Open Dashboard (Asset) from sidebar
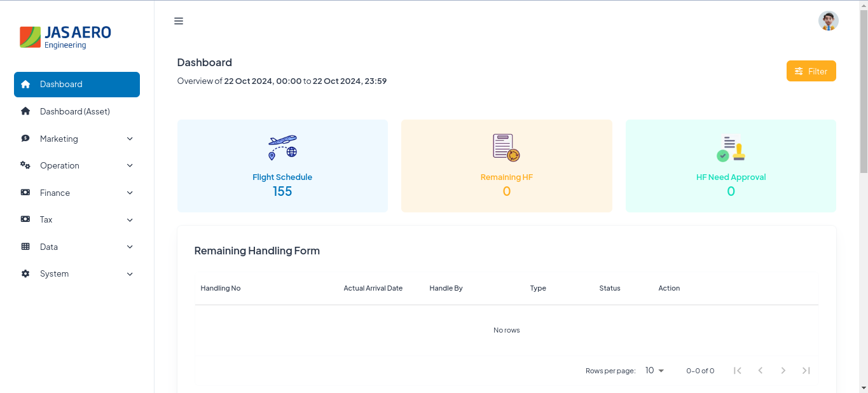The image size is (868, 393). pos(77,111)
